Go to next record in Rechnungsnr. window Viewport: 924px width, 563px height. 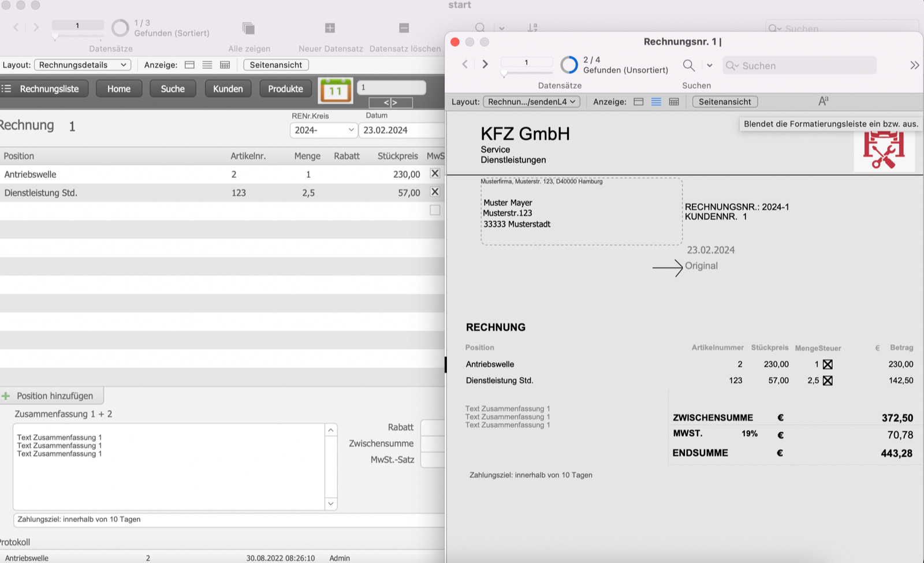485,64
